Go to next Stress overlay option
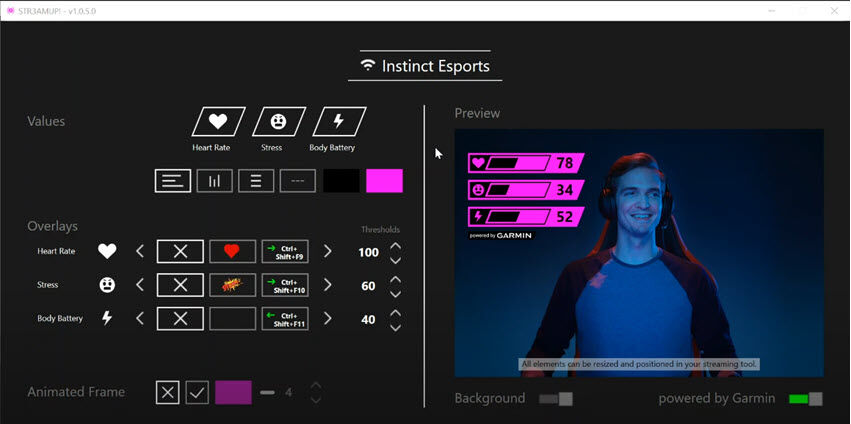Viewport: 851px width, 424px height. tap(327, 284)
